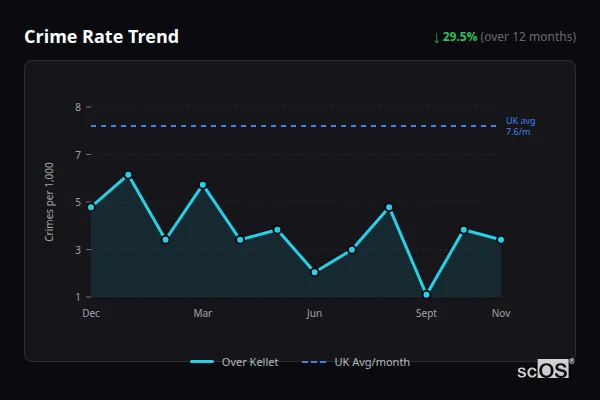Click the Sept x-axis label
This screenshot has width=600, height=400.
coord(426,313)
